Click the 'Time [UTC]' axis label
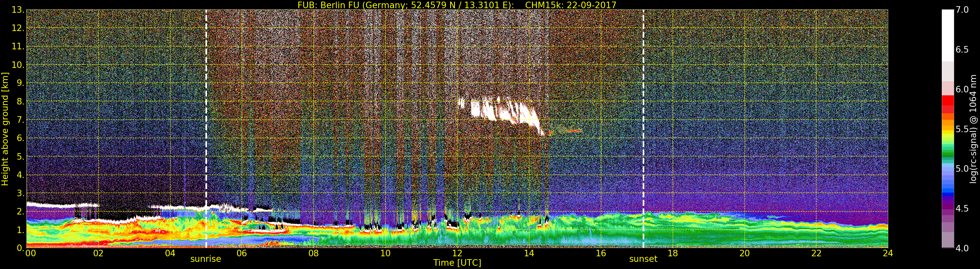This screenshot has width=980, height=269. (x=457, y=262)
